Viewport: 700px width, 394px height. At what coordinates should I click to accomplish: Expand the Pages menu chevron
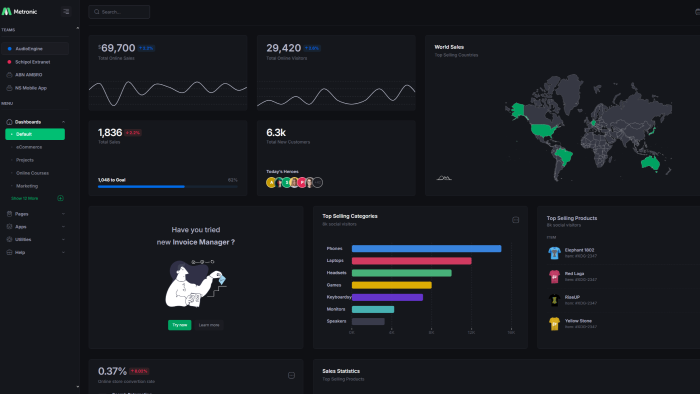[x=63, y=214]
